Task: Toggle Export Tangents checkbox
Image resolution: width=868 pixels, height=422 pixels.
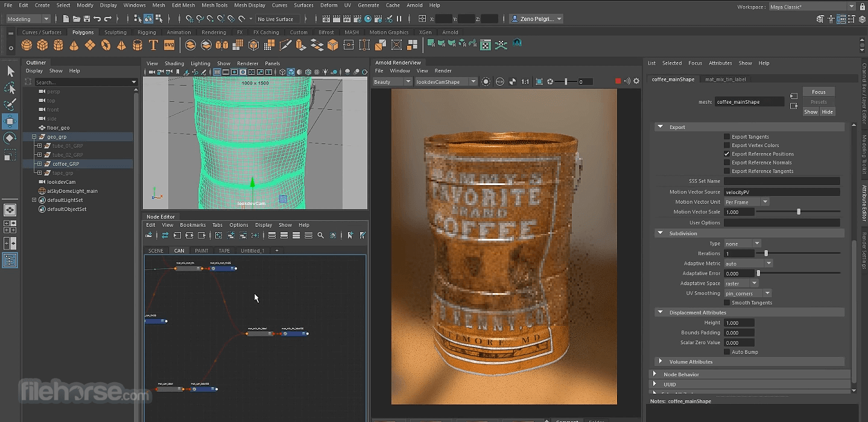Action: tap(727, 137)
